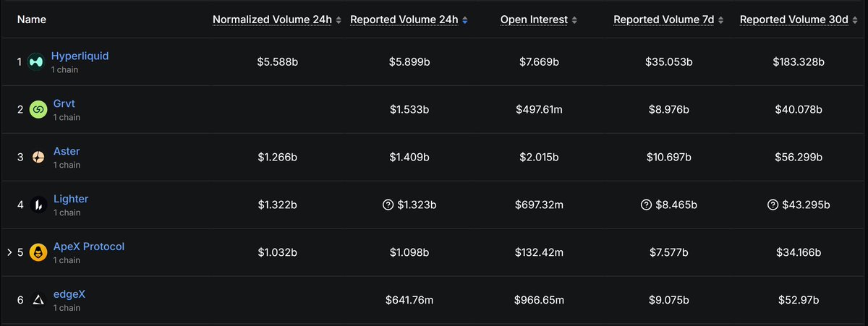Open the Grvt protocol link
This screenshot has width=868, height=326.
(x=64, y=103)
